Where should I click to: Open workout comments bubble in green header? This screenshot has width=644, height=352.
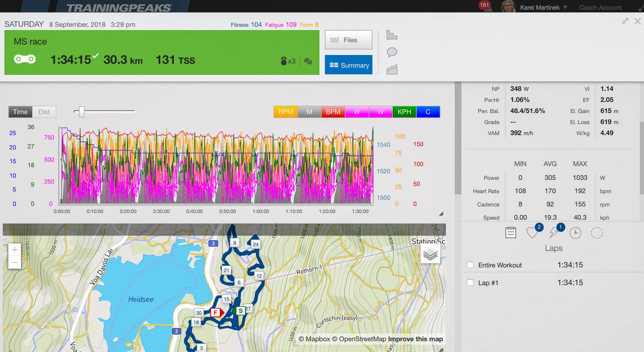[308, 61]
